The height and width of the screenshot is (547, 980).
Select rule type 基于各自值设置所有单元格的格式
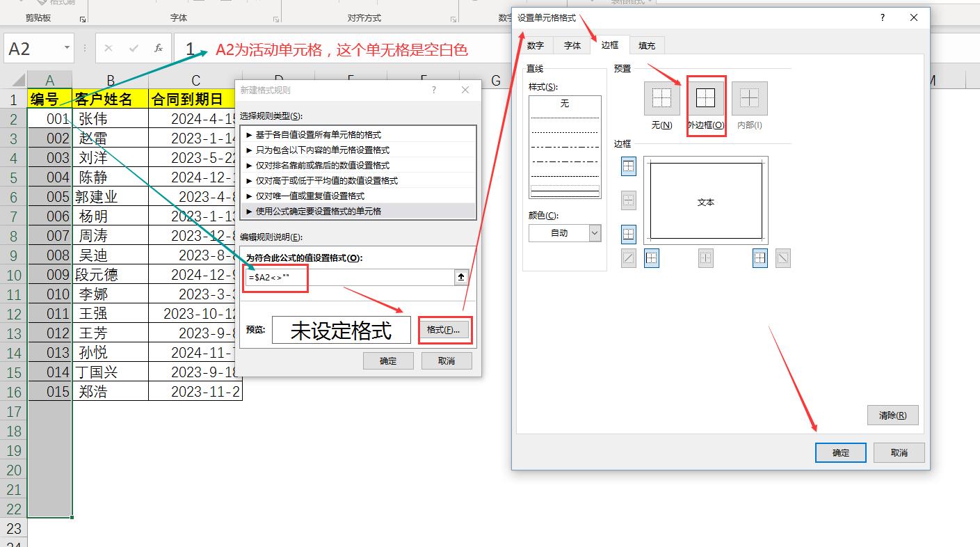point(358,134)
